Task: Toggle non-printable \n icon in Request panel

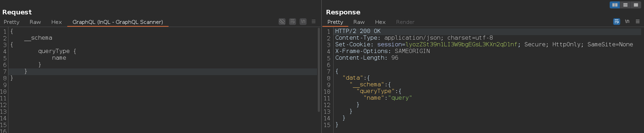Action: [x=303, y=22]
